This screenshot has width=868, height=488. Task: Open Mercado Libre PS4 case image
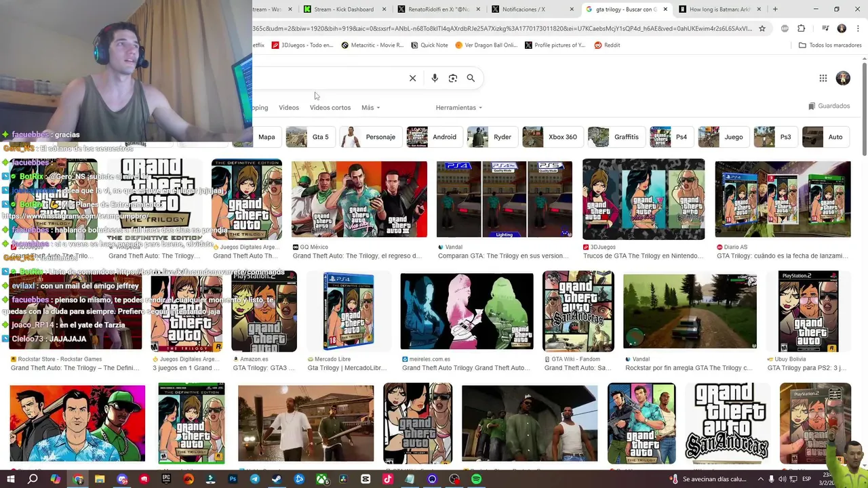(x=349, y=311)
